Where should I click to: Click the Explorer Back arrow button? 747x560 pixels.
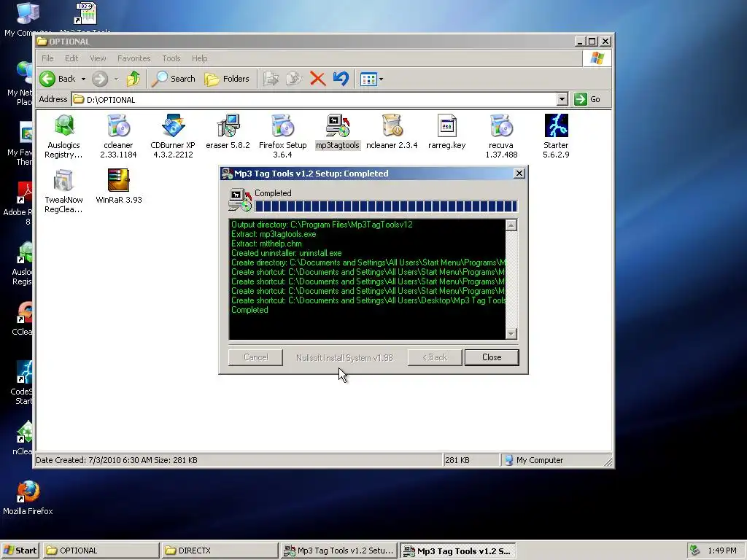58,79
